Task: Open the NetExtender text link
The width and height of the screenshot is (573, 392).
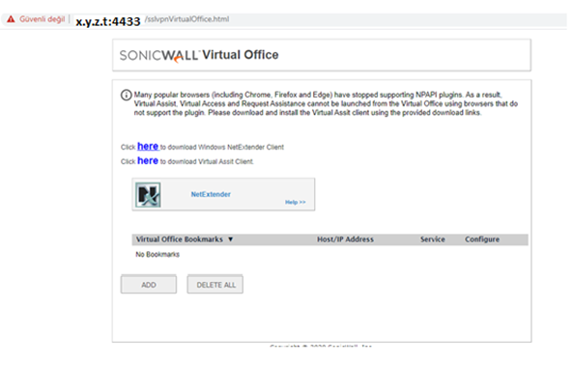Action: (211, 194)
